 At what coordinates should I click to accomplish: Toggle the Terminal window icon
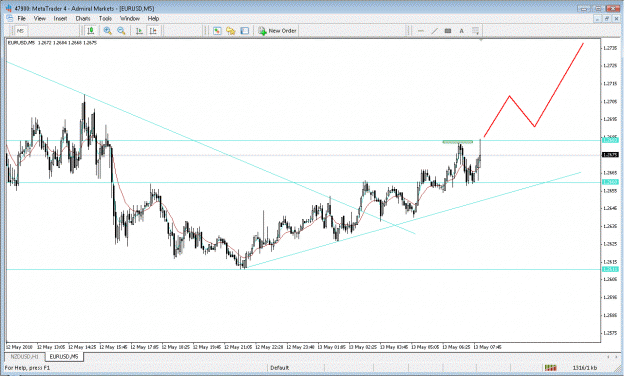245,31
